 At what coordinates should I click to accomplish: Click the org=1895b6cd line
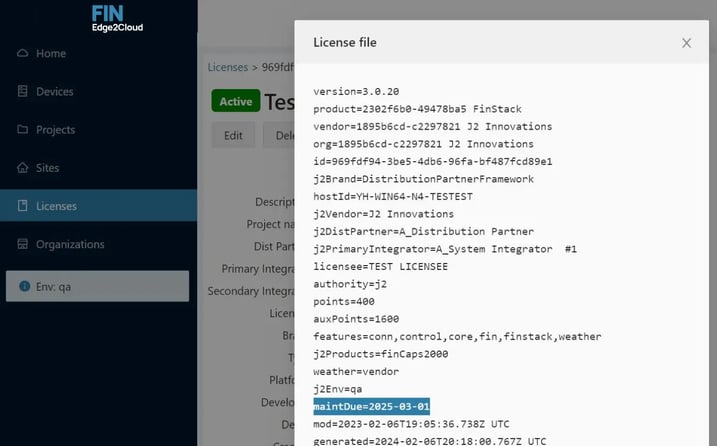423,144
